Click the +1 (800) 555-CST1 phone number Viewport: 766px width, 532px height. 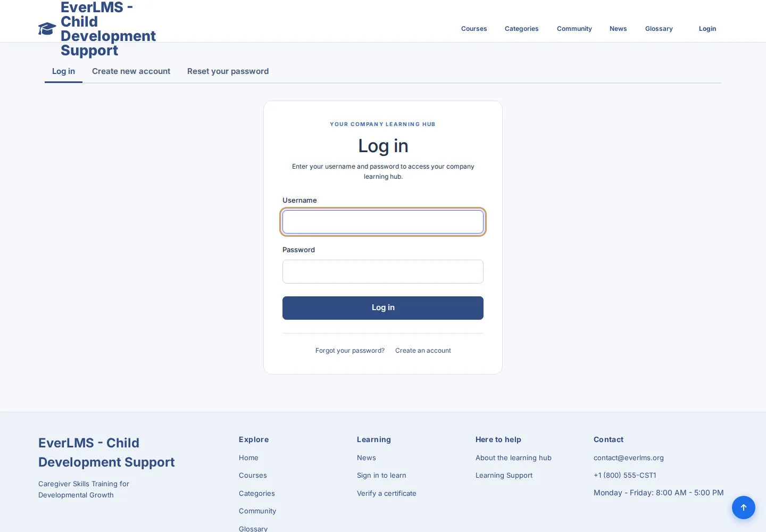[x=625, y=476]
